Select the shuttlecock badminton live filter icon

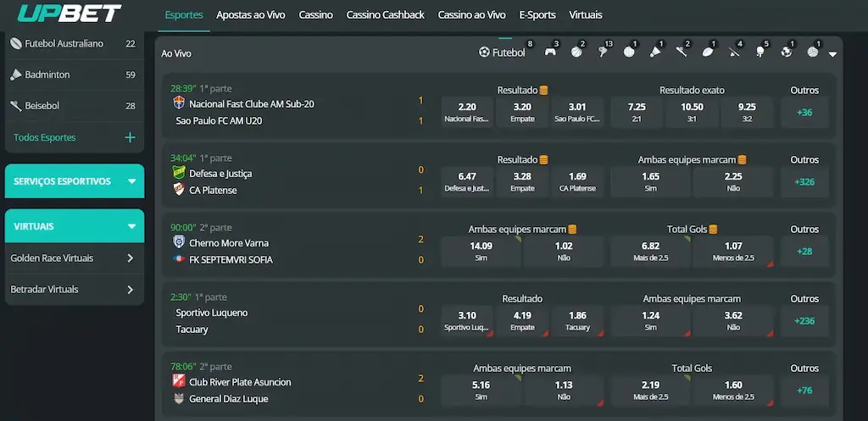coord(655,52)
